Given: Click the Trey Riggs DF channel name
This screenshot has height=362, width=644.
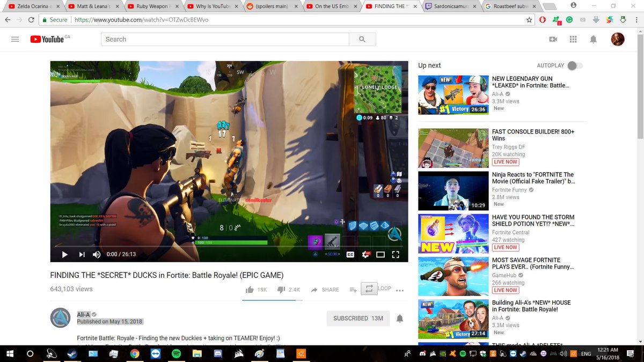Looking at the screenshot, I should click(x=508, y=147).
